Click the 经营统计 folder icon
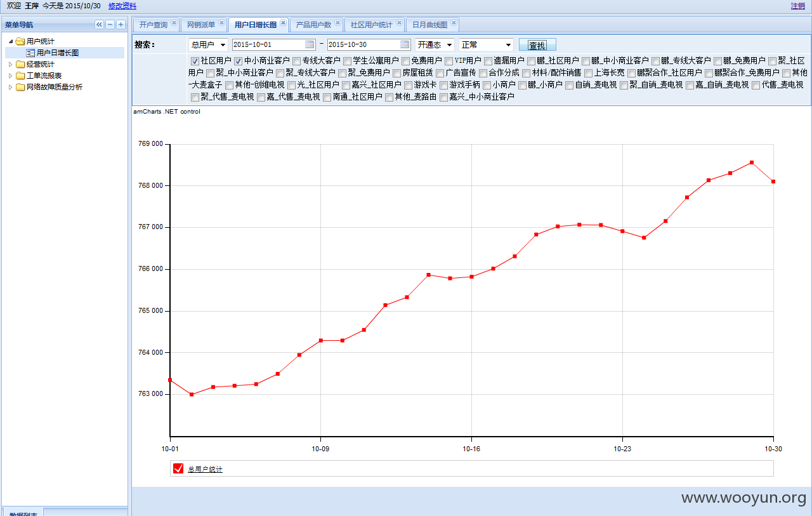Image resolution: width=812 pixels, height=516 pixels. coord(20,64)
